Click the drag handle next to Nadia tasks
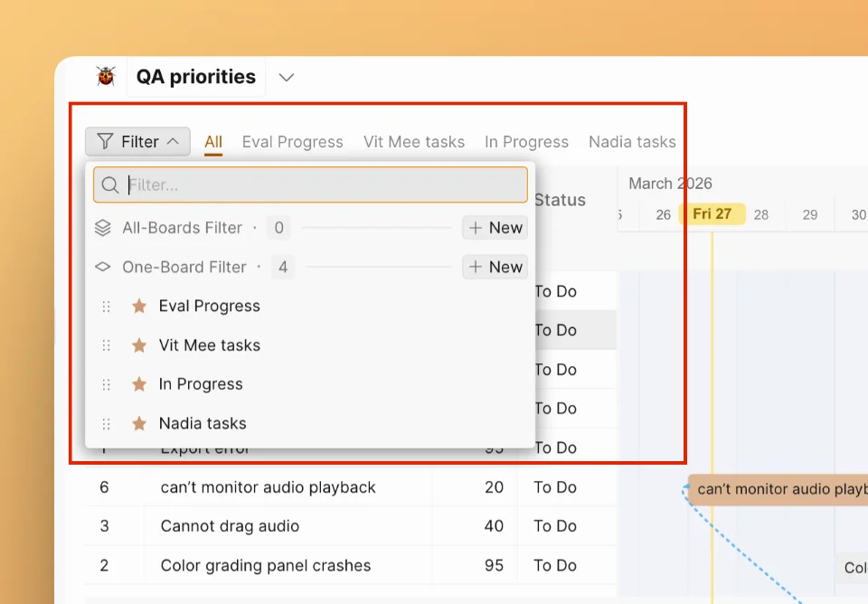The width and height of the screenshot is (868, 604). point(106,423)
